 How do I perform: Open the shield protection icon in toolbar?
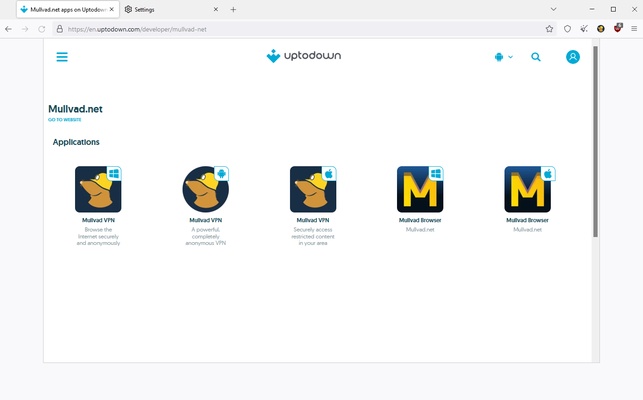pos(567,29)
